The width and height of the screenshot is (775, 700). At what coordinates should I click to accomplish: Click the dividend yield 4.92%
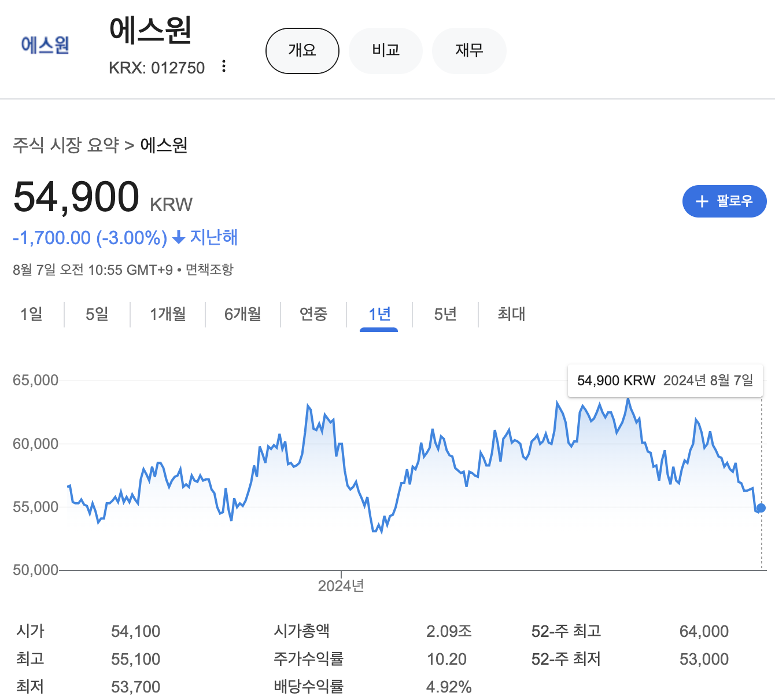[449, 687]
